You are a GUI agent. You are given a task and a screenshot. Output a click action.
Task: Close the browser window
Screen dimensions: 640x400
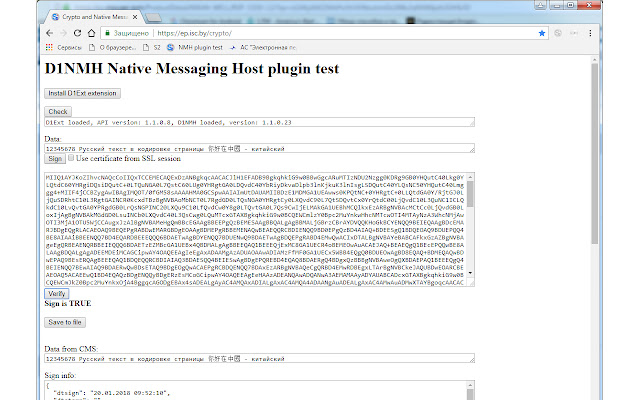[589, 5]
